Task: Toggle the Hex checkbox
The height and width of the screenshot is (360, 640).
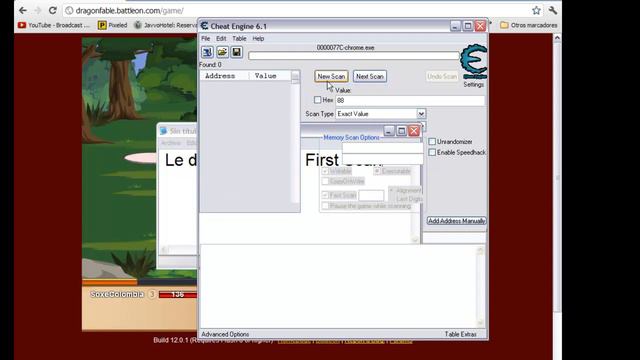Action: [318, 100]
